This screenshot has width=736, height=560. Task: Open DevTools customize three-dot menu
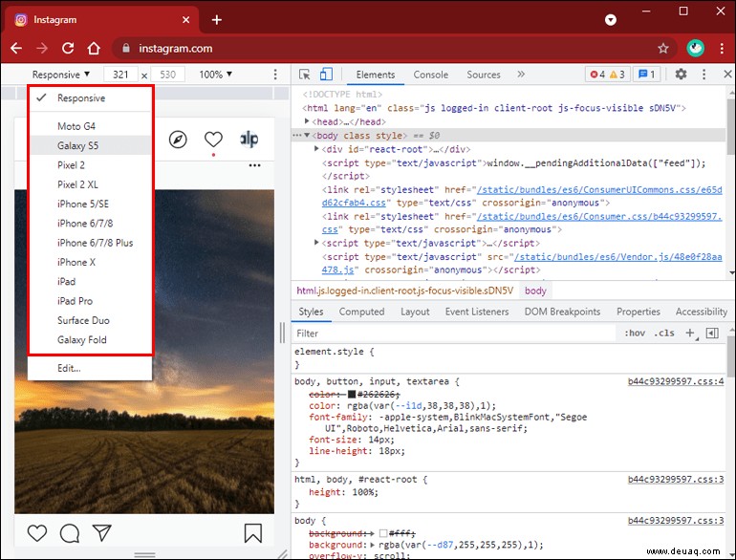[x=704, y=75]
